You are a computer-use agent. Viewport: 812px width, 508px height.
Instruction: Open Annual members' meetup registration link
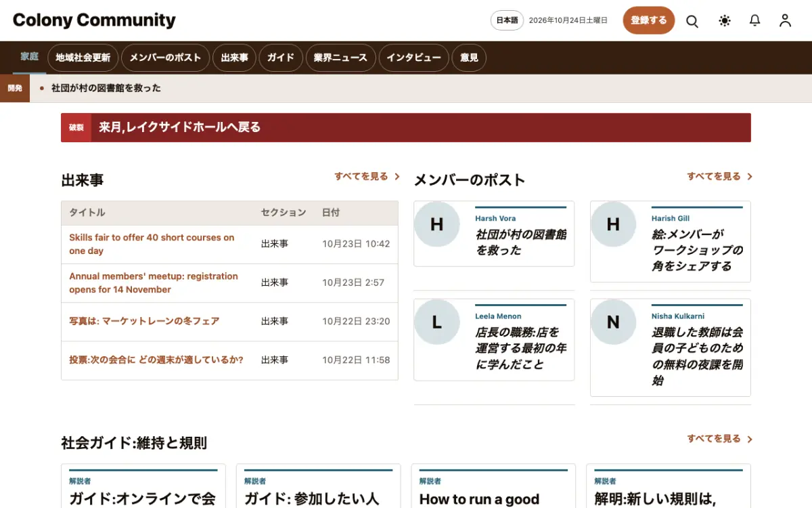pos(154,282)
